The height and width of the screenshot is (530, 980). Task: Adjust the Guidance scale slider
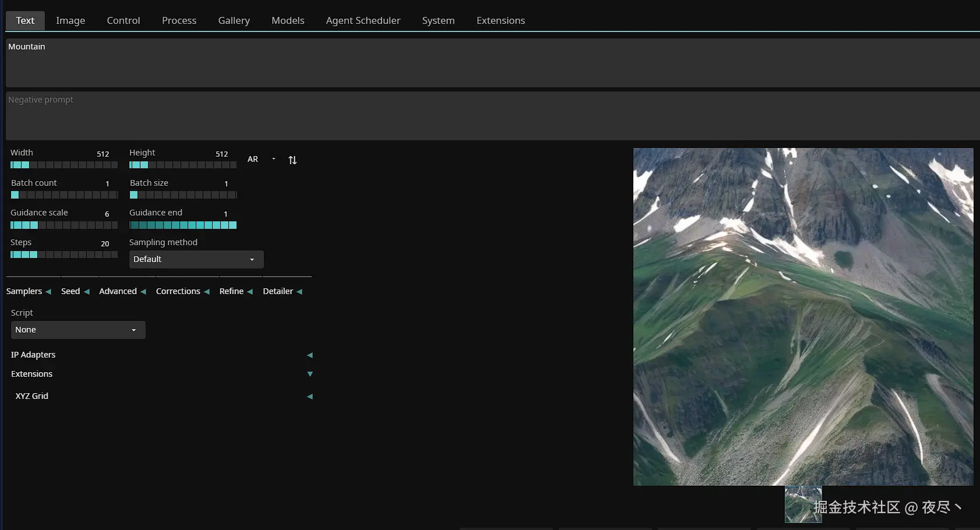(x=64, y=225)
